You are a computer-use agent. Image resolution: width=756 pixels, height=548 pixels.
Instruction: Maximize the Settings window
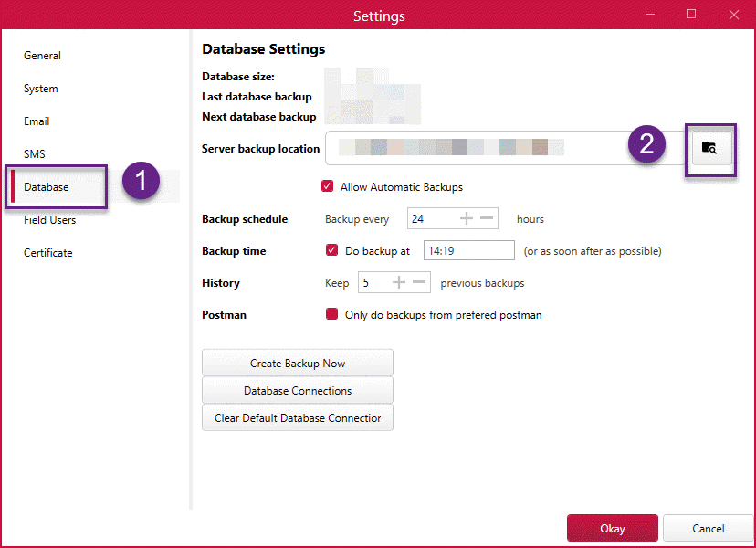point(691,14)
